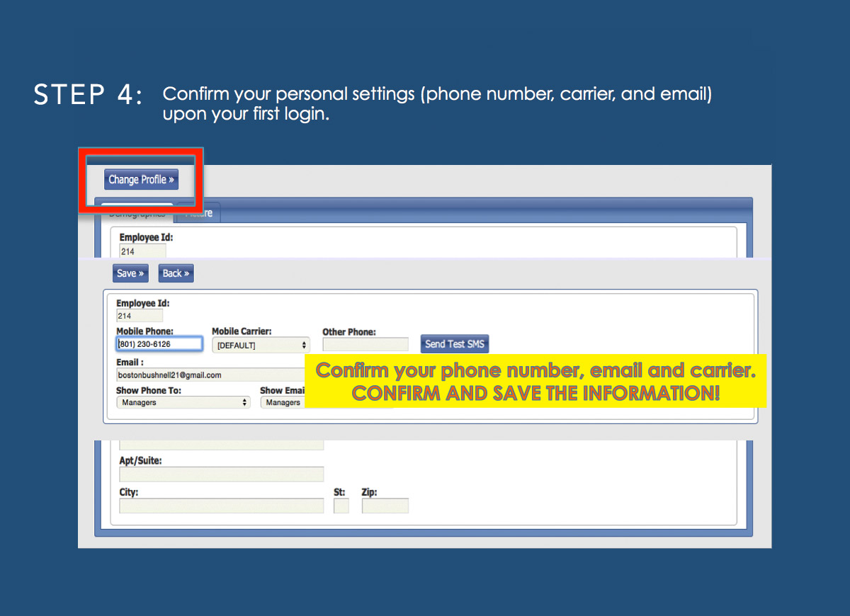Open the Show Email To dropdown
This screenshot has height=616, width=850.
click(282, 402)
